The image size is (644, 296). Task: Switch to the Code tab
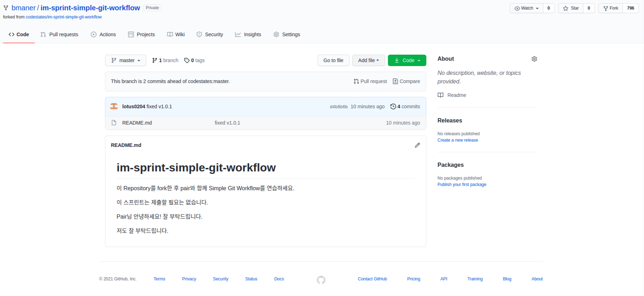pos(19,34)
